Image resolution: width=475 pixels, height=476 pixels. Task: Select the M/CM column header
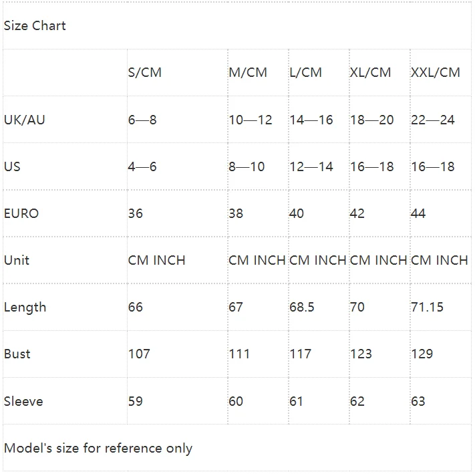[248, 72]
